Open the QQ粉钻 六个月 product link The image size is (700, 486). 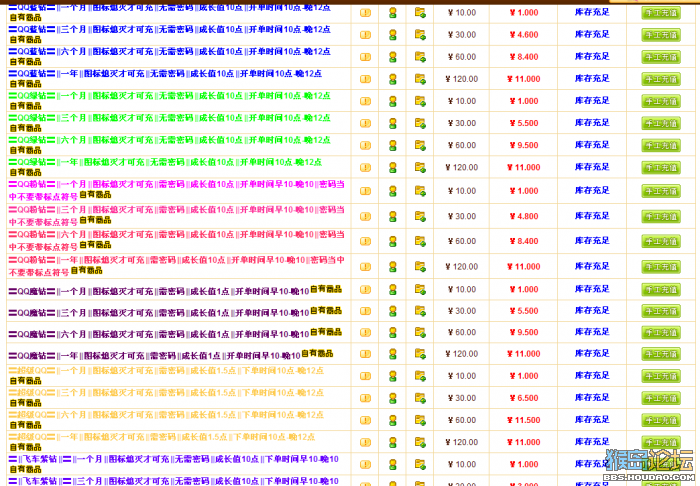pyautogui.click(x=176, y=241)
